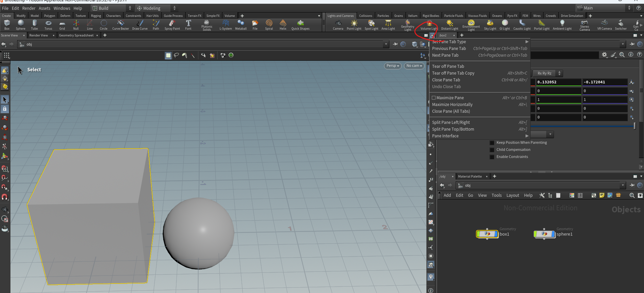
Task: Select the Sphere shelf tool
Action: [x=21, y=25]
